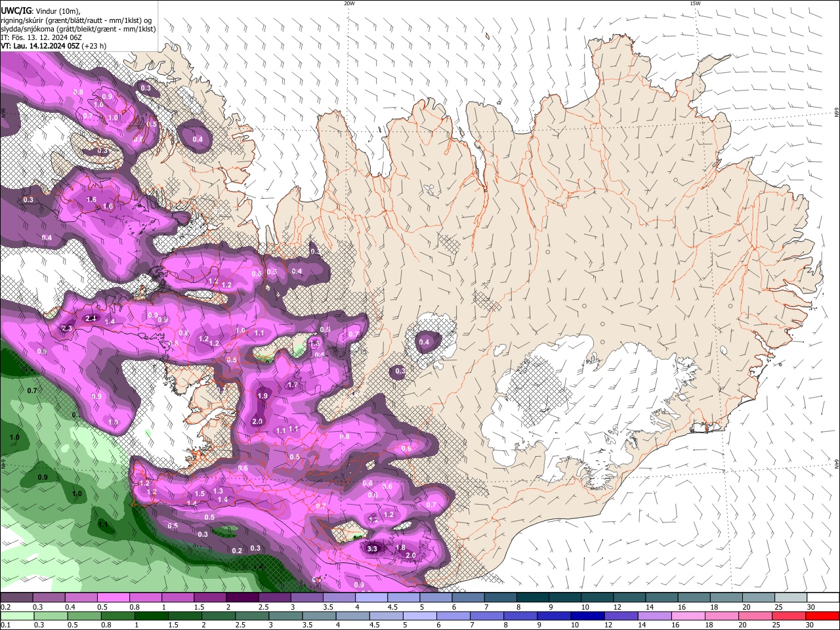Screen dimensions: 840x630
Task: Click the bright red 30 swatch in bottom legend row
Action: click(x=822, y=616)
